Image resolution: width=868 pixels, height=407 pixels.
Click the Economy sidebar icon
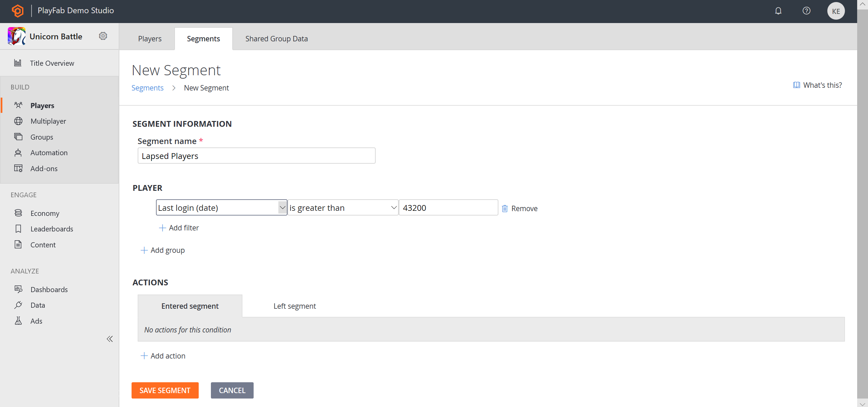[18, 213]
